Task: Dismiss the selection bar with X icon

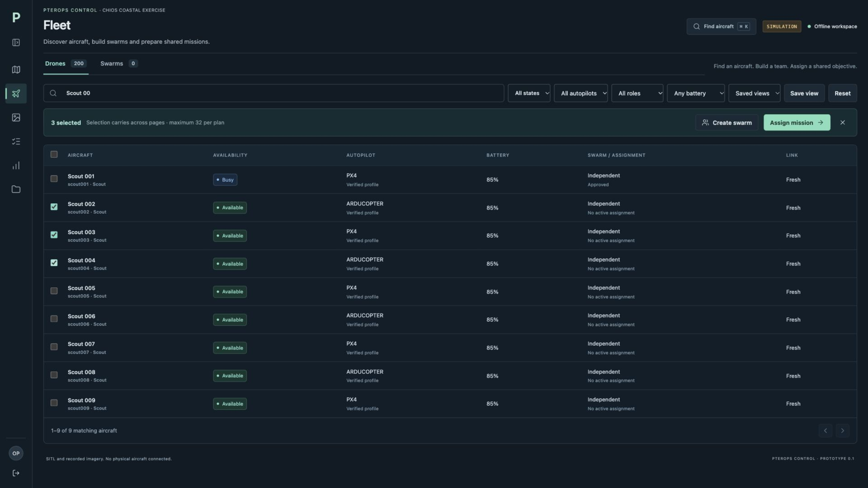Action: [x=843, y=122]
